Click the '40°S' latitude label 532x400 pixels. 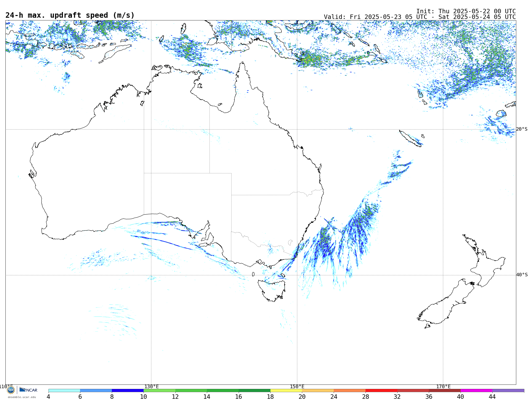(522, 275)
